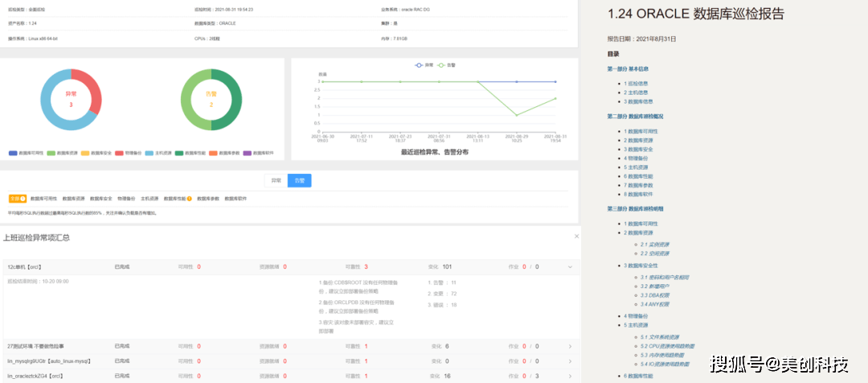Open 4 物理备份 link under 第二部分
The width and height of the screenshot is (868, 383).
[x=636, y=158]
